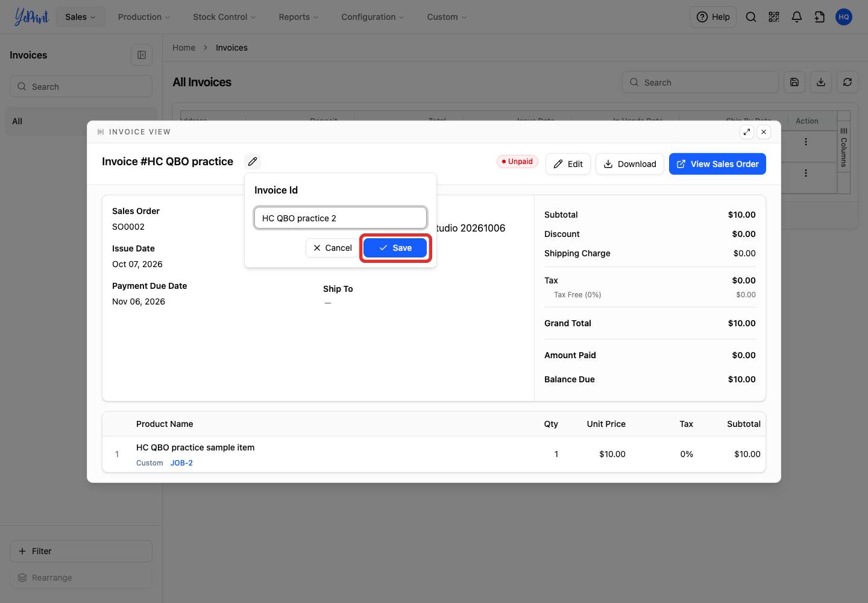Click the Invoices breadcrumb

[231, 48]
